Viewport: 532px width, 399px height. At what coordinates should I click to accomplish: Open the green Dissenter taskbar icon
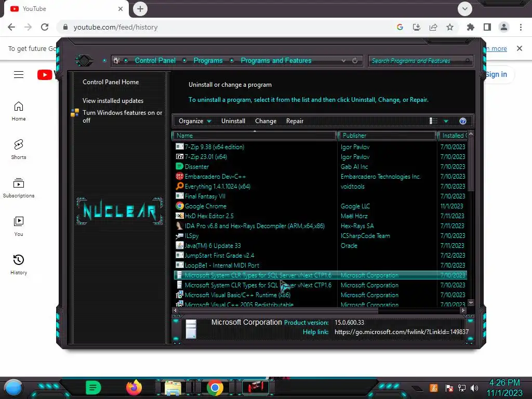coord(94,388)
